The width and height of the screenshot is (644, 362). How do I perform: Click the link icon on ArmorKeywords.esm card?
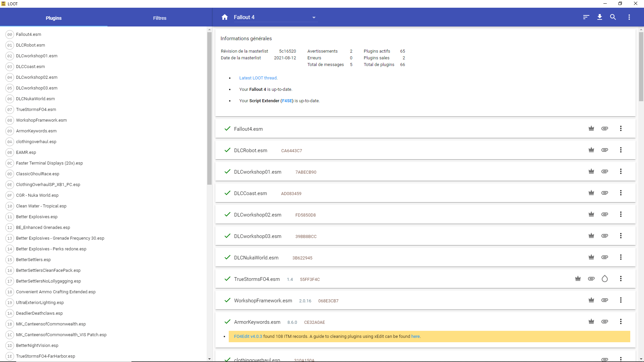(605, 321)
